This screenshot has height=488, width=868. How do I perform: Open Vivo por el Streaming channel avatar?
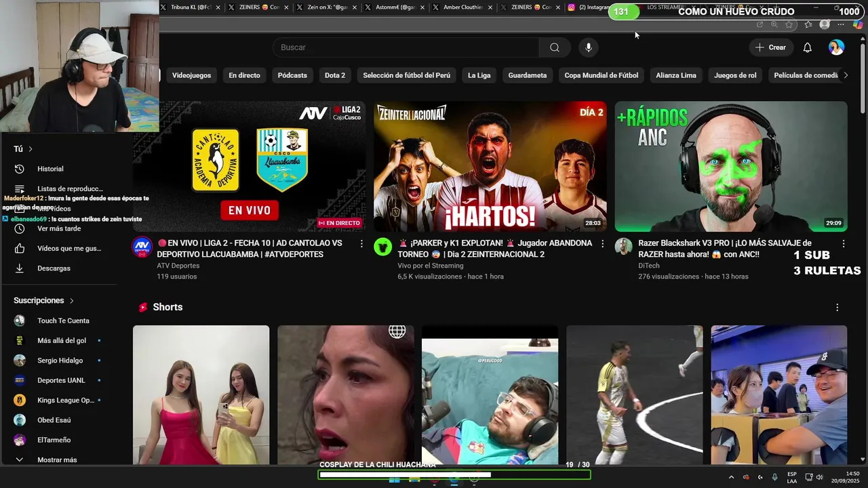tap(382, 246)
